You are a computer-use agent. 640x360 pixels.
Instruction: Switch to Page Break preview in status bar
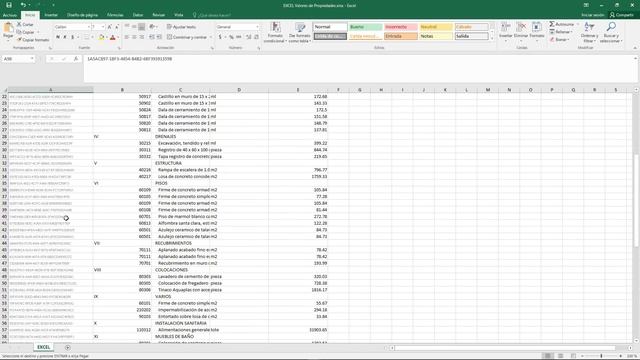tap(573, 356)
